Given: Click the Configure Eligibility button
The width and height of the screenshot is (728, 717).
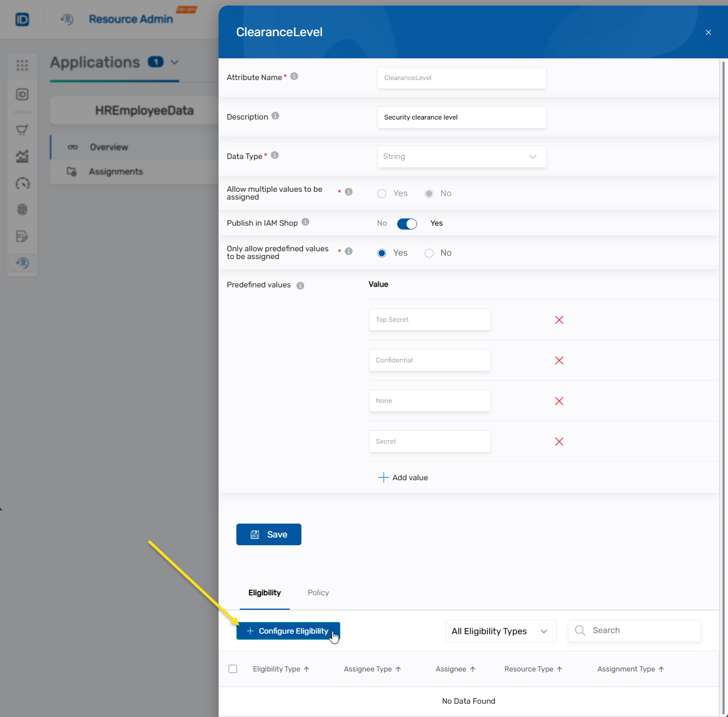Looking at the screenshot, I should (288, 631).
